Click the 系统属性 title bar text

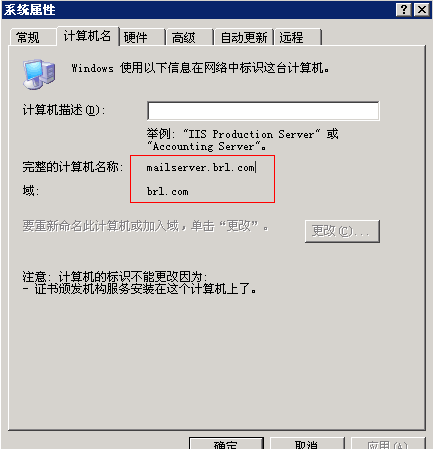point(30,10)
